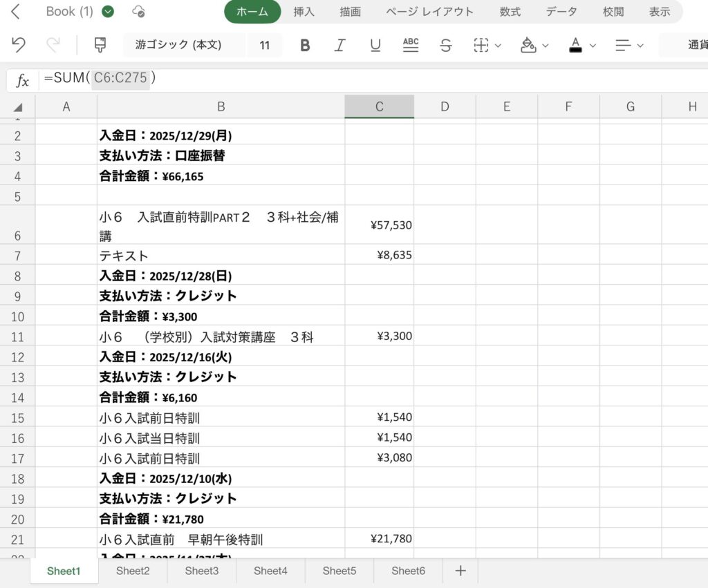Open the Sheet3 worksheet tab
The height and width of the screenshot is (588, 708).
[201, 571]
